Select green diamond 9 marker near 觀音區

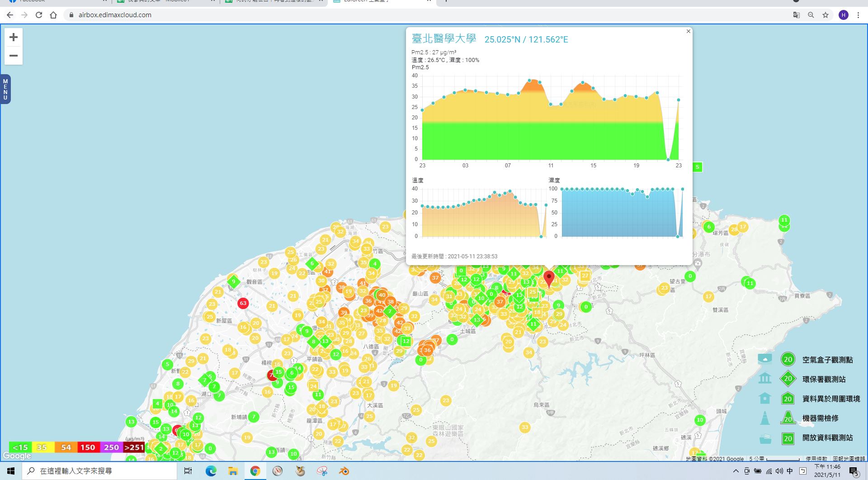(233, 281)
